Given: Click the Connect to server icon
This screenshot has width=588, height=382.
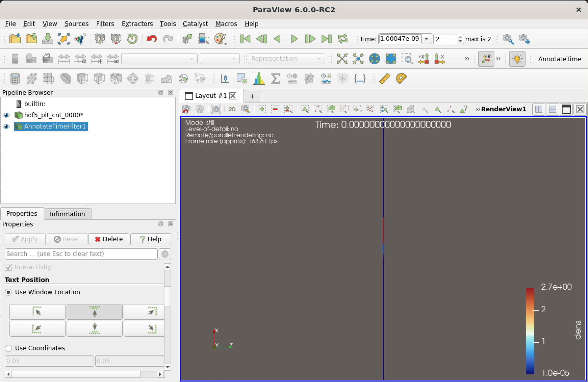Looking at the screenshot, I should [x=100, y=39].
